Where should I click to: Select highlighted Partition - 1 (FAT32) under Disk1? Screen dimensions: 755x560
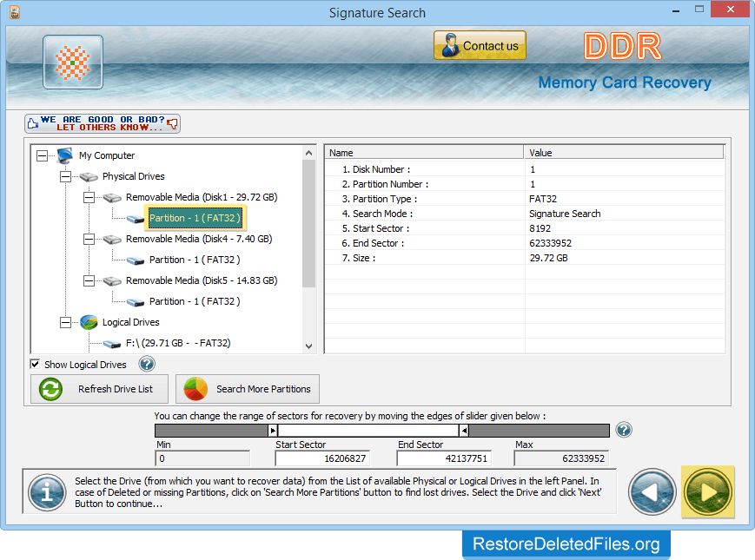tap(195, 218)
